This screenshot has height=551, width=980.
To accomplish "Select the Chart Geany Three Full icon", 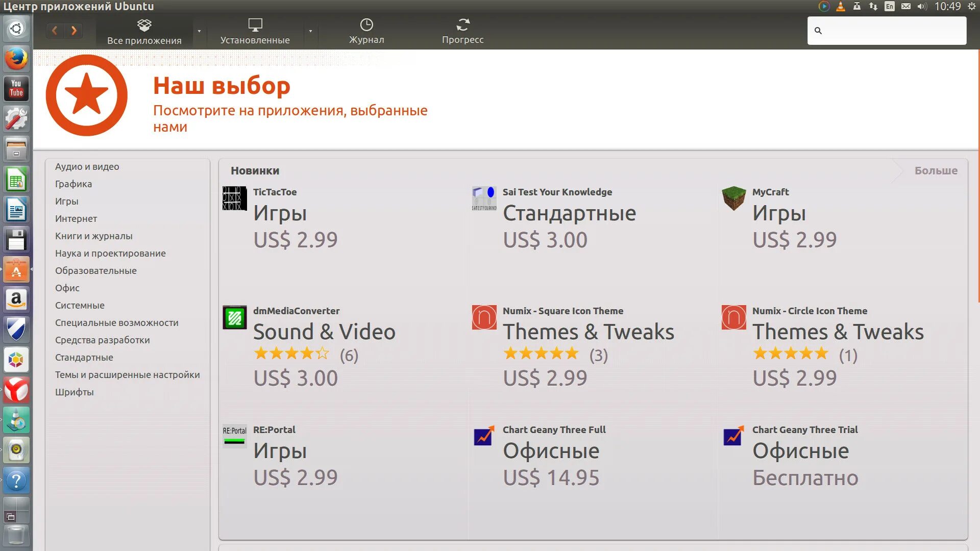I will pos(484,436).
